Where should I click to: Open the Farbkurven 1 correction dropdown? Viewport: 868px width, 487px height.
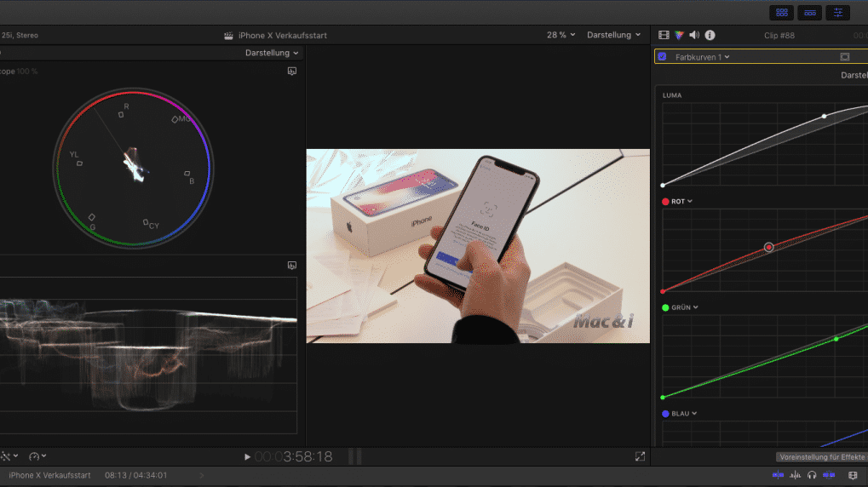(702, 57)
